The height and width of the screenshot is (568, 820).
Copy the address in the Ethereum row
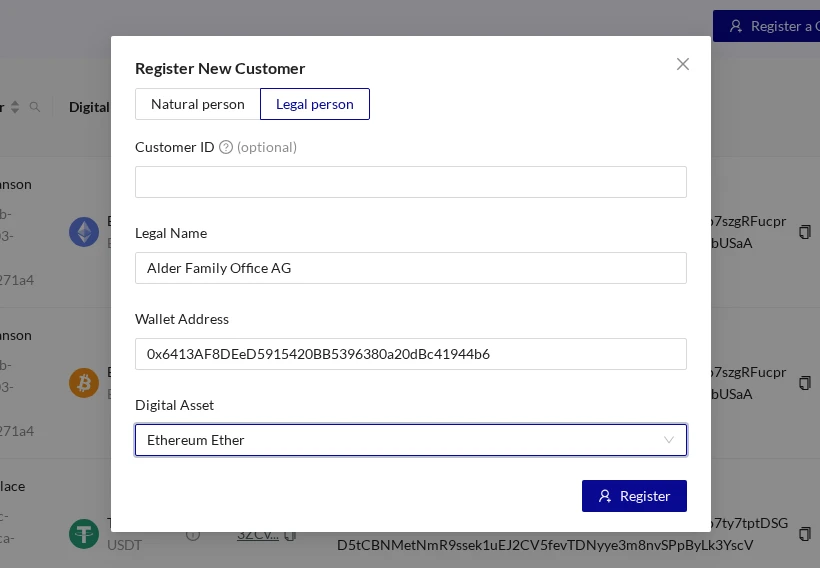(805, 232)
